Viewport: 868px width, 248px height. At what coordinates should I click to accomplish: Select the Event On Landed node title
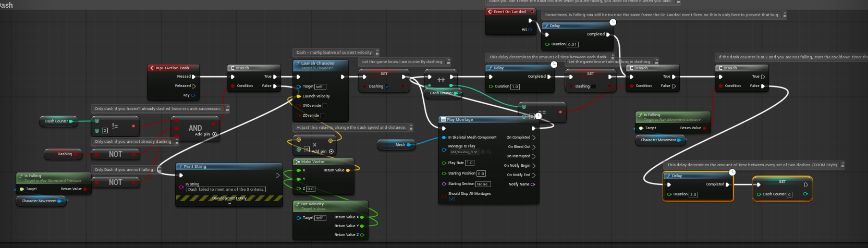pyautogui.click(x=509, y=11)
